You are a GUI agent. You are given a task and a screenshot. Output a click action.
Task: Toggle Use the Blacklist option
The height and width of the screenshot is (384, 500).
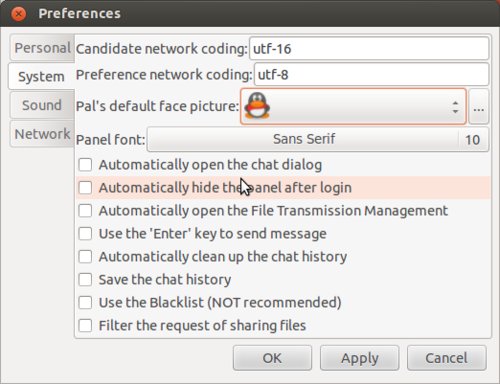85,303
